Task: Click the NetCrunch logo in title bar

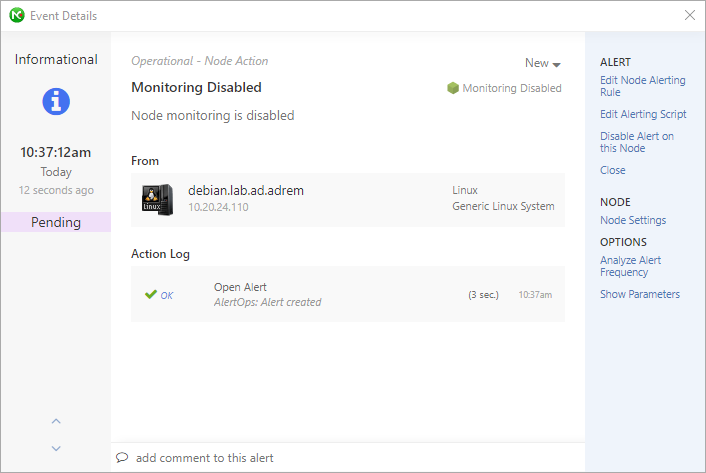Action: coord(17,15)
